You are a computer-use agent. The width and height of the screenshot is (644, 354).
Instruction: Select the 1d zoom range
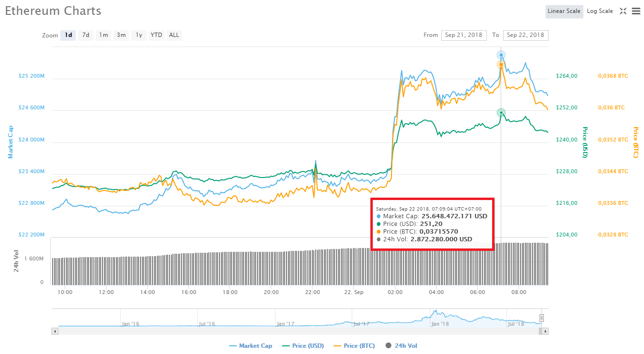click(x=68, y=35)
